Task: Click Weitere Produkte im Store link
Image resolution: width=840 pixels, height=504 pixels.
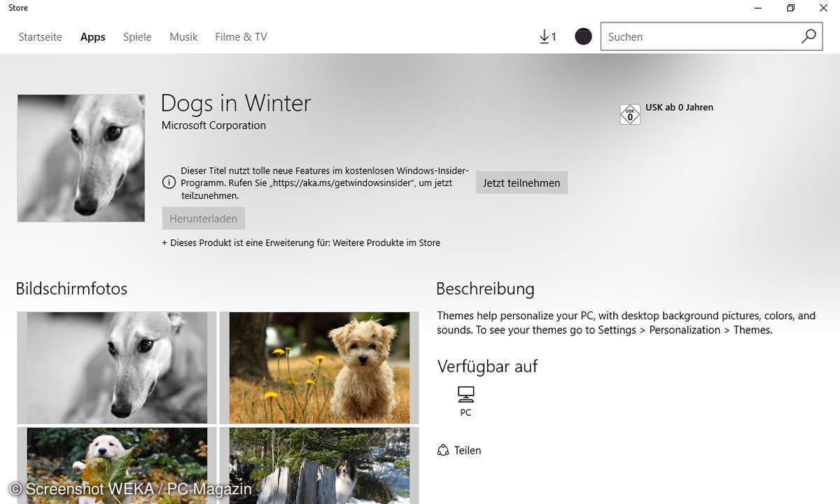Action: point(386,243)
